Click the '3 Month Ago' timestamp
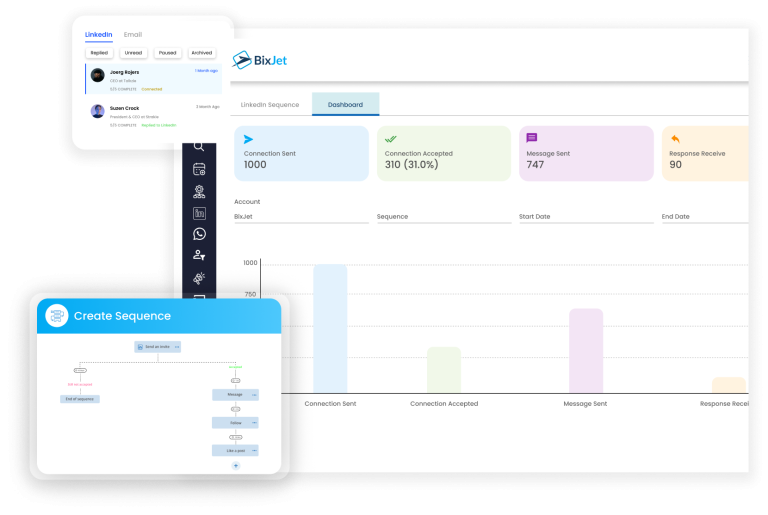Screen dimensions: 768x515 208,106
